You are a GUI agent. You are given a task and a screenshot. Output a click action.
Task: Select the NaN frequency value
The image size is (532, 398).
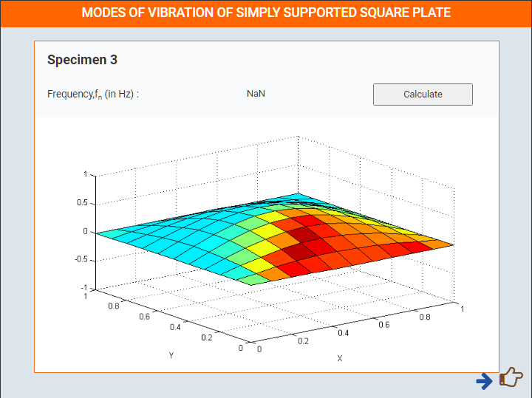click(x=256, y=94)
